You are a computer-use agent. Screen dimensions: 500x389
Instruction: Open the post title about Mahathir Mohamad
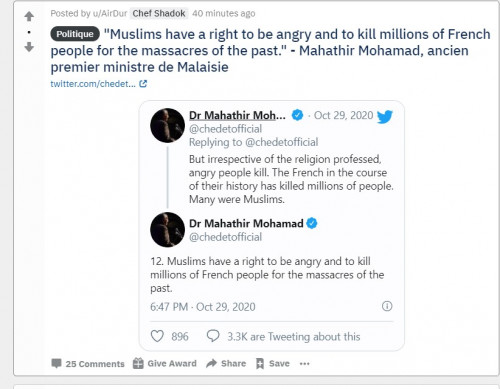(x=270, y=50)
